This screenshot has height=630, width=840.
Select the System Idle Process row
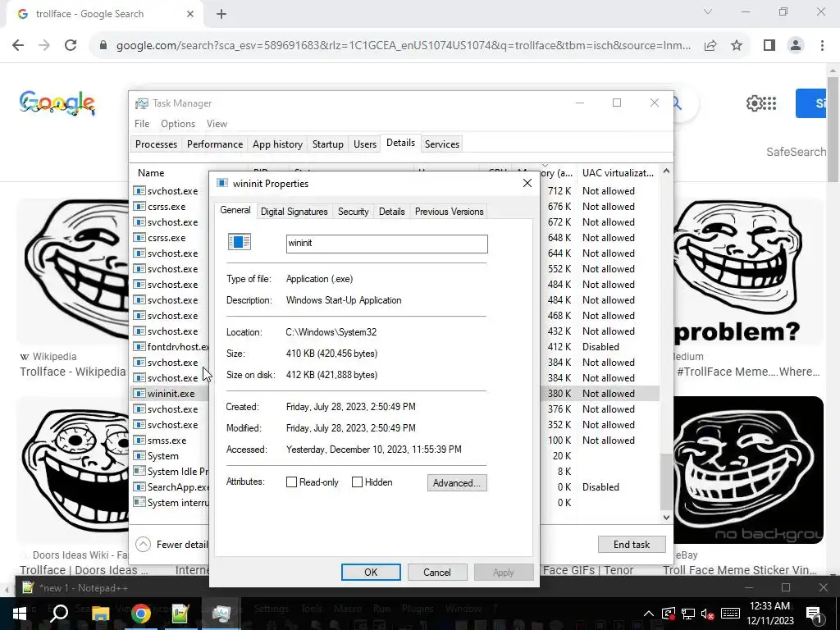(x=170, y=472)
